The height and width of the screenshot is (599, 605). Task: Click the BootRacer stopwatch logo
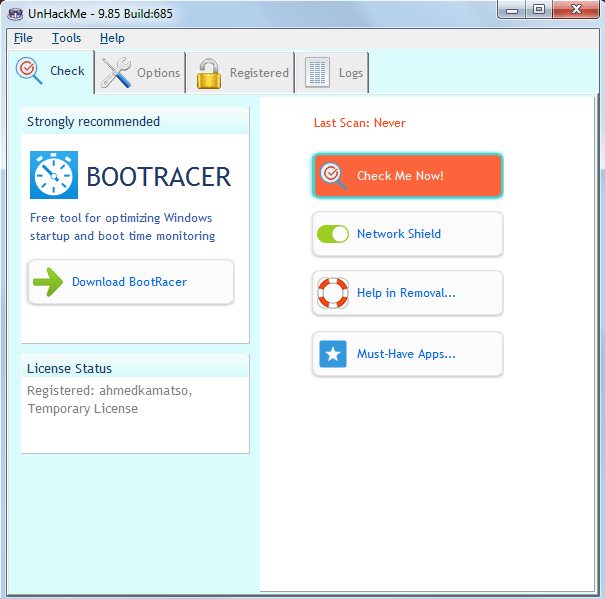click(x=54, y=175)
